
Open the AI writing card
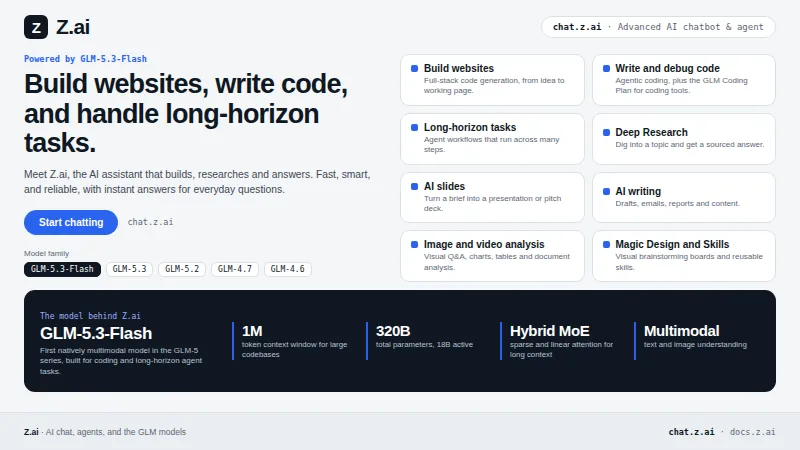point(684,197)
